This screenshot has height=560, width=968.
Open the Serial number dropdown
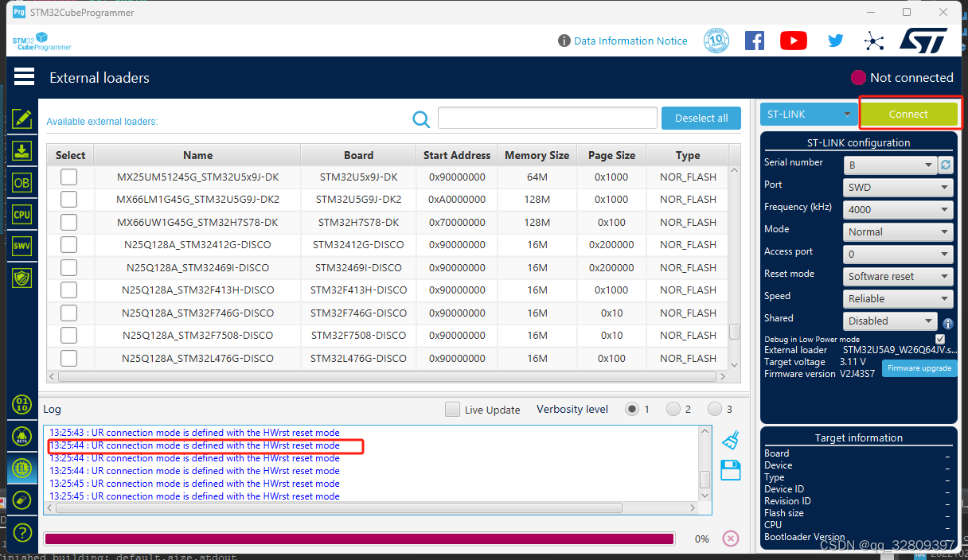pos(890,165)
